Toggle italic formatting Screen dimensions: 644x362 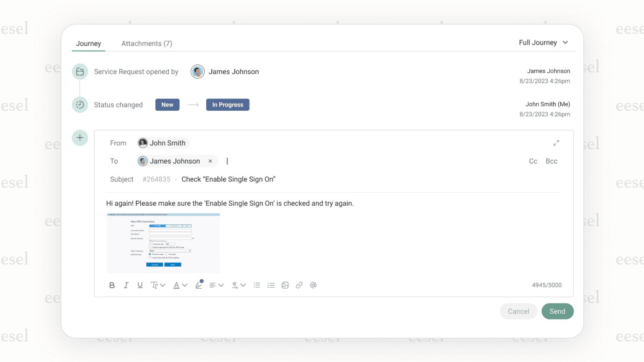click(x=126, y=285)
